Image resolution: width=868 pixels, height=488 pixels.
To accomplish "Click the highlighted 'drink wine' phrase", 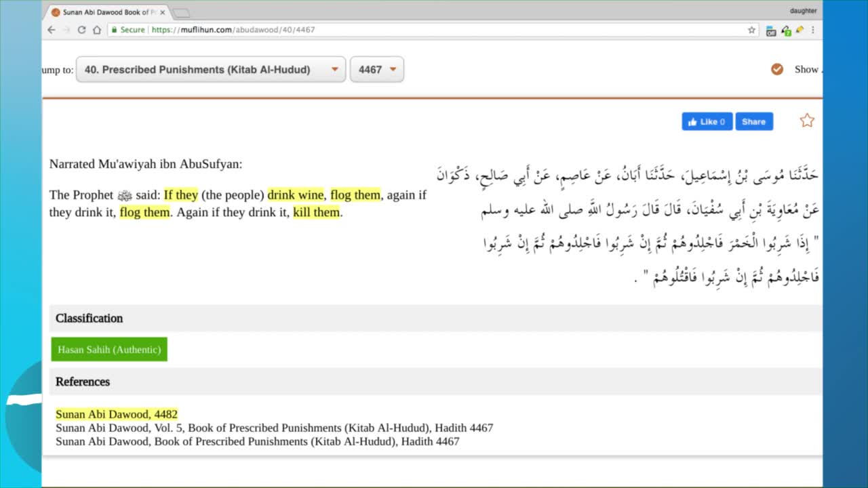I will [296, 195].
